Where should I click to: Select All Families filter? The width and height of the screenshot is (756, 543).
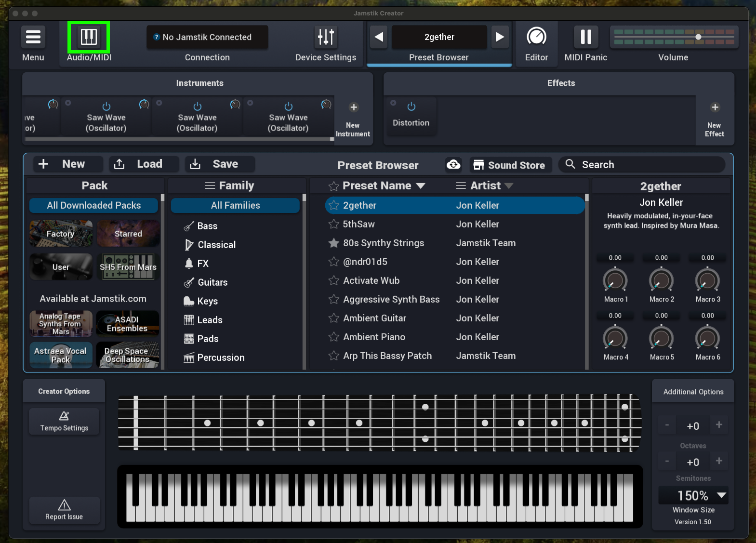pyautogui.click(x=236, y=205)
